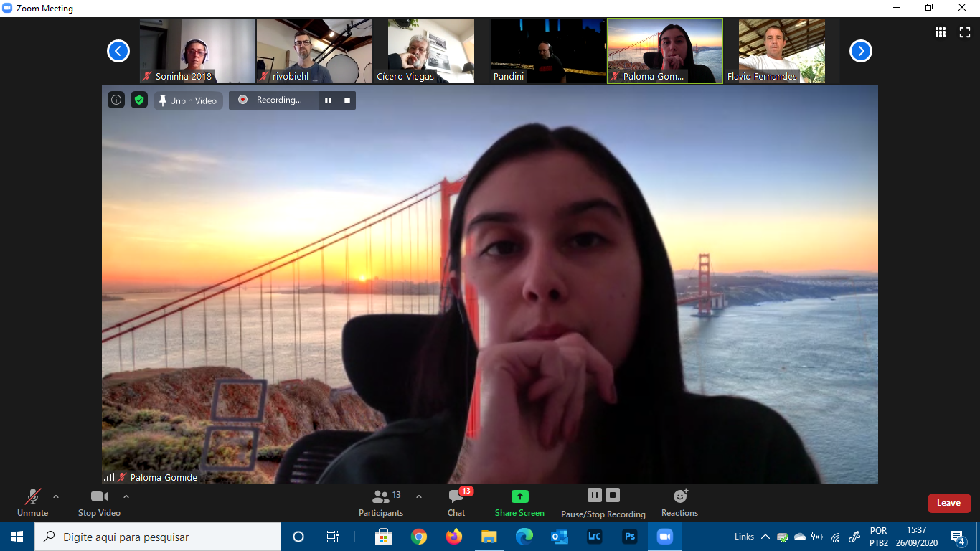Open the Reactions emoji menu

[x=679, y=502]
